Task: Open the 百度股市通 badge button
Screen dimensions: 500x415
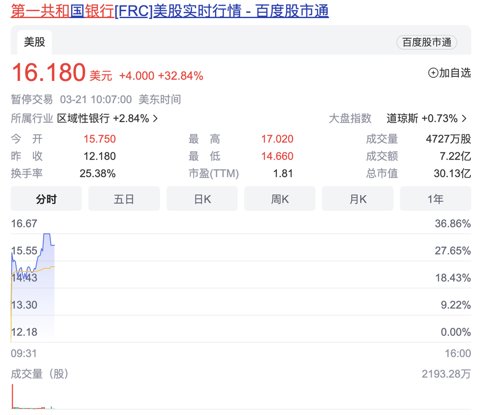Action: 427,42
